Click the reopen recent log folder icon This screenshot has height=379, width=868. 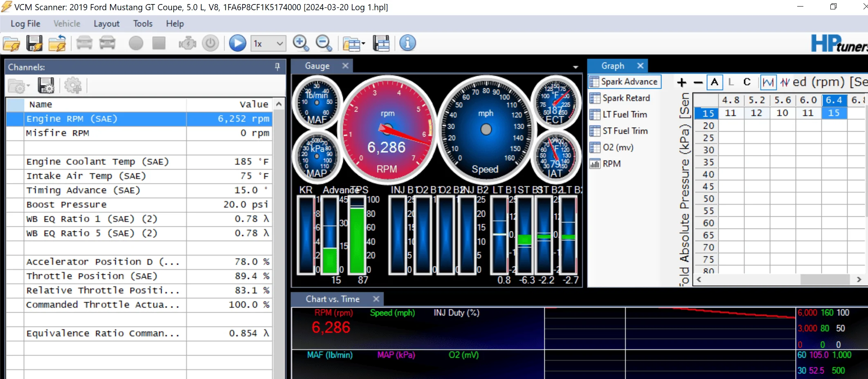pyautogui.click(x=57, y=43)
